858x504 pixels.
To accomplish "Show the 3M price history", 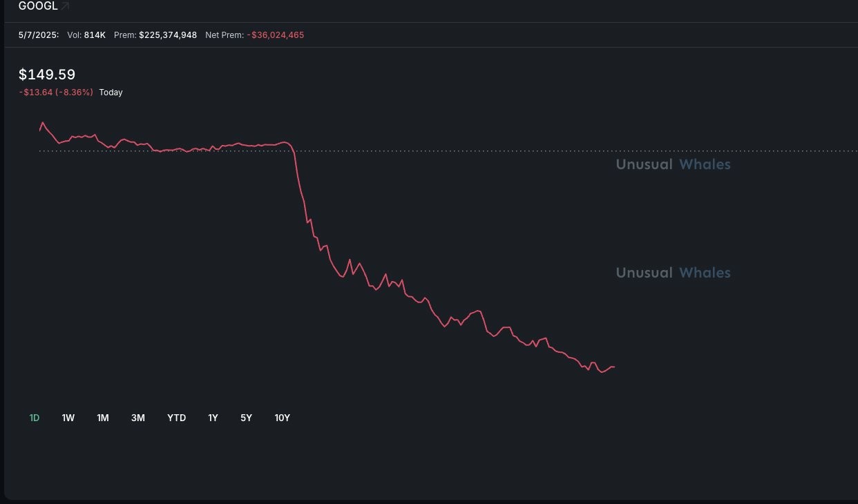I will pyautogui.click(x=138, y=418).
